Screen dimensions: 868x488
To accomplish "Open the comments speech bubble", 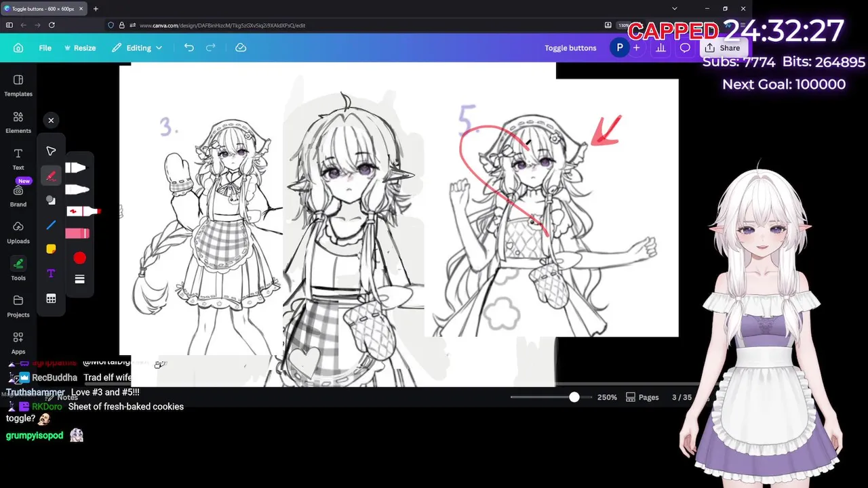I will click(x=685, y=48).
